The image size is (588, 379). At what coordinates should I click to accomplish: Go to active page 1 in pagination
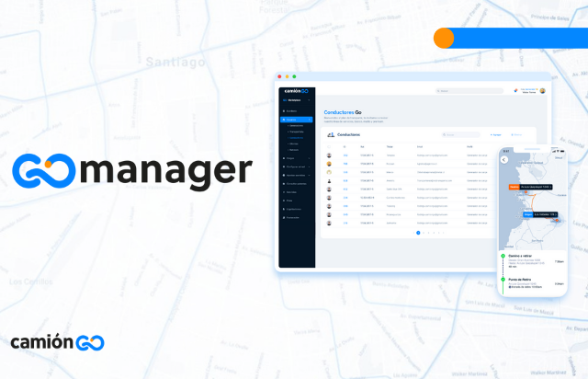(x=418, y=233)
